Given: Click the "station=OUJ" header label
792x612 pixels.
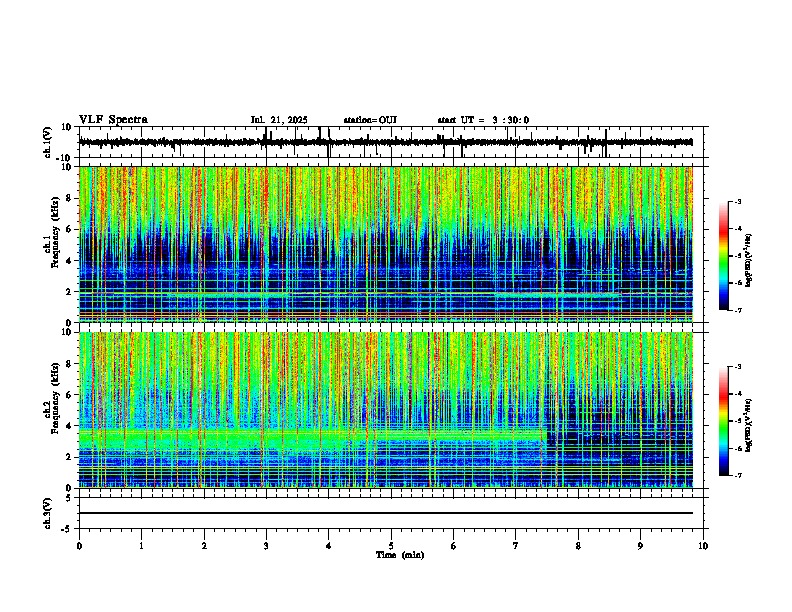Looking at the screenshot, I should pyautogui.click(x=370, y=120).
